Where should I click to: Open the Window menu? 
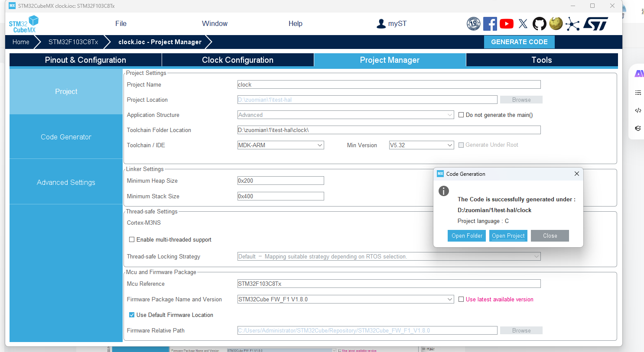(215, 23)
